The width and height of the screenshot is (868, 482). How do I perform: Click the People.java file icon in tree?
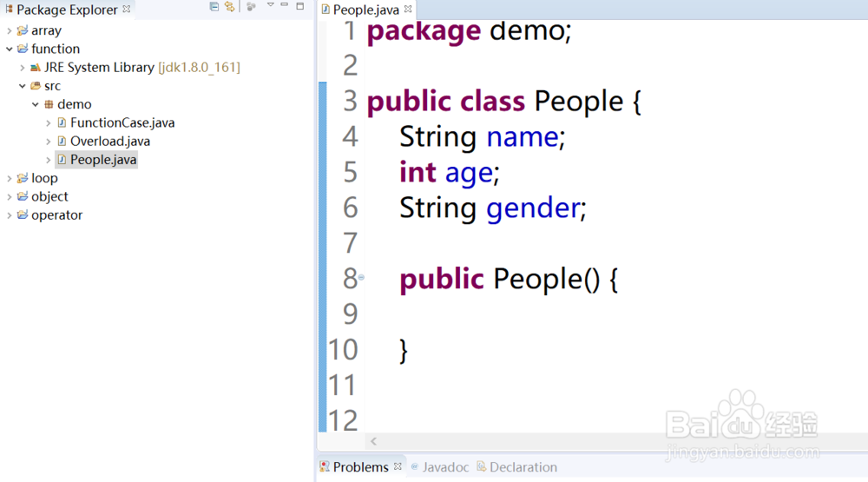click(x=62, y=160)
